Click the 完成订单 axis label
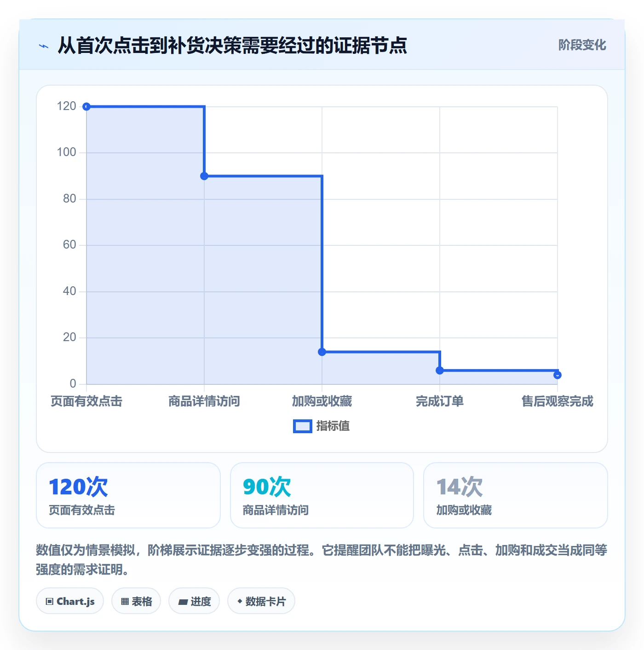 440,401
